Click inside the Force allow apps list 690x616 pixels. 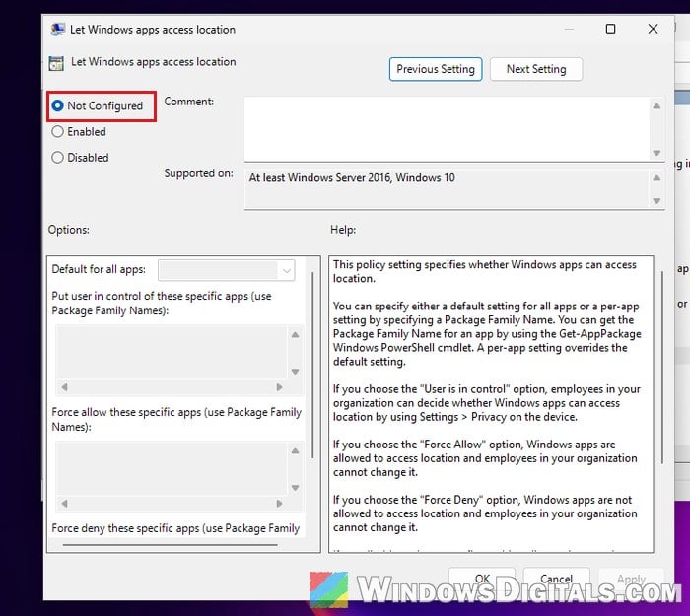(172, 468)
